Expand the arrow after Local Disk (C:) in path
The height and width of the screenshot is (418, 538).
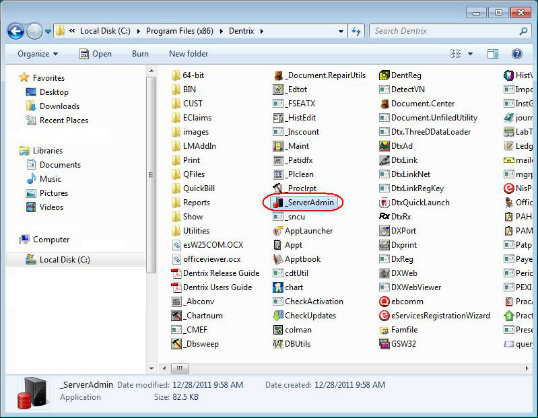click(x=138, y=31)
